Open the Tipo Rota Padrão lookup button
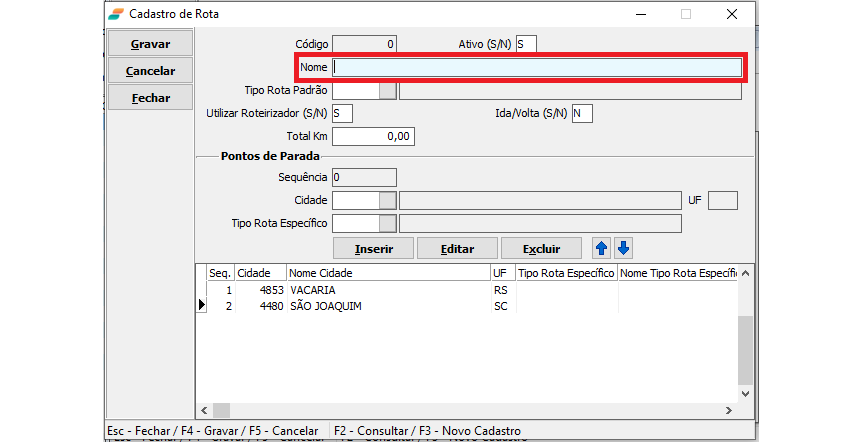 [388, 91]
